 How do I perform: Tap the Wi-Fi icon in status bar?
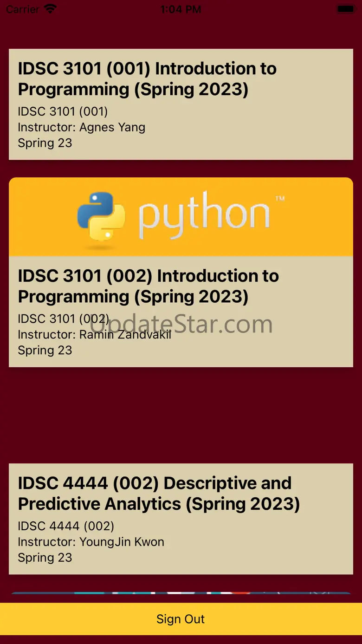(x=50, y=9)
